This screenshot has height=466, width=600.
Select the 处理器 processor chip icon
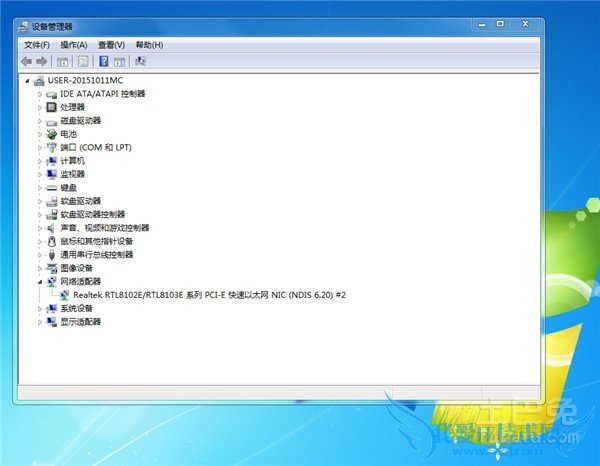point(52,107)
